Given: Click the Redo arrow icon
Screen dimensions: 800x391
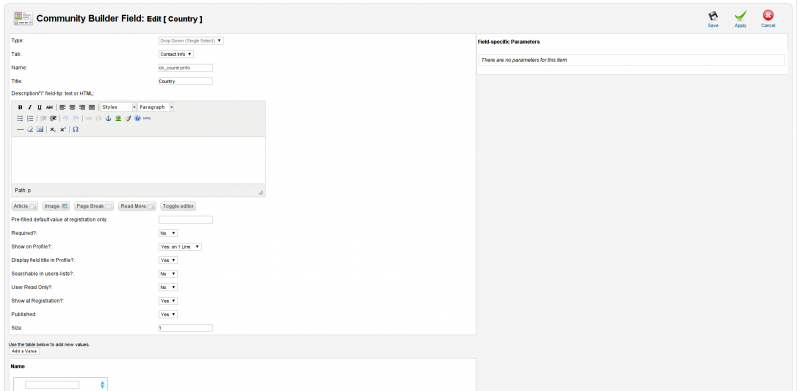Looking at the screenshot, I should click(76, 118).
